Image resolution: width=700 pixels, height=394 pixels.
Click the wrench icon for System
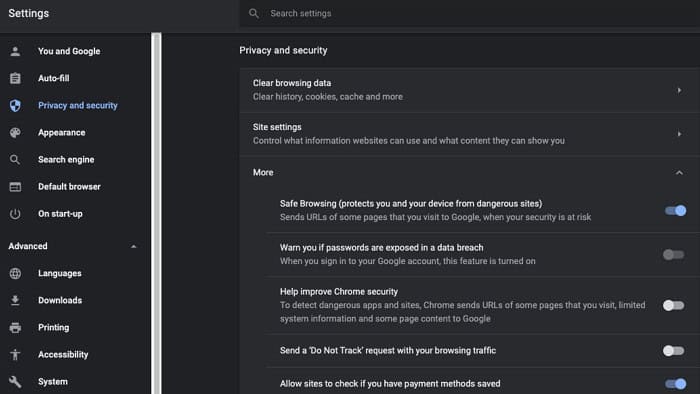pyautogui.click(x=15, y=382)
